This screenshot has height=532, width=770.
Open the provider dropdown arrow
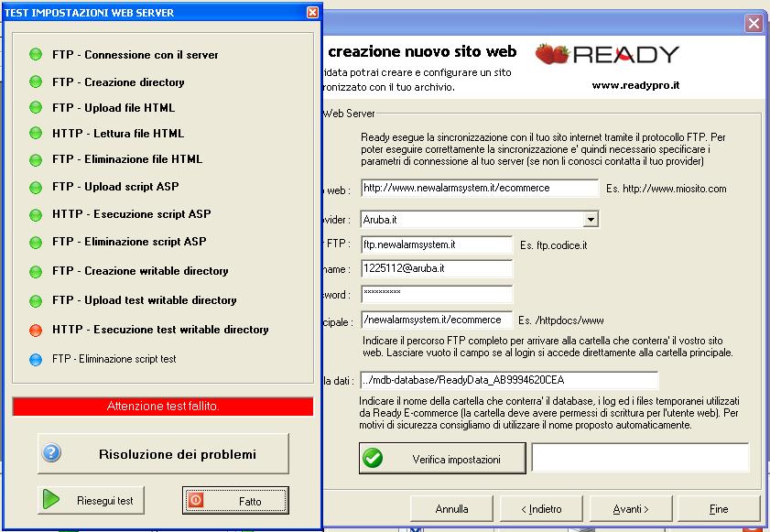pyautogui.click(x=591, y=219)
